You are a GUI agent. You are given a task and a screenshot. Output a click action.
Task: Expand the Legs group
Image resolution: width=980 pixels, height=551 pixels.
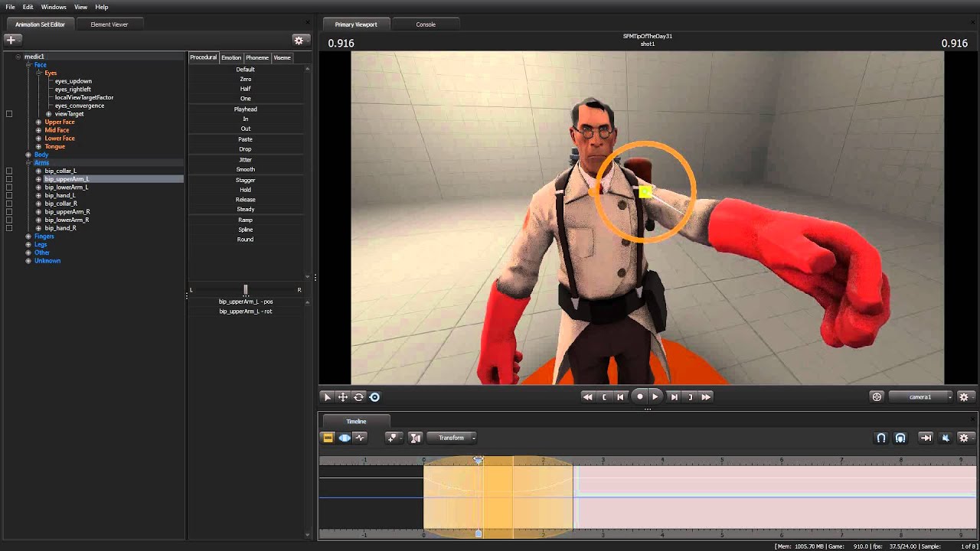click(x=28, y=244)
